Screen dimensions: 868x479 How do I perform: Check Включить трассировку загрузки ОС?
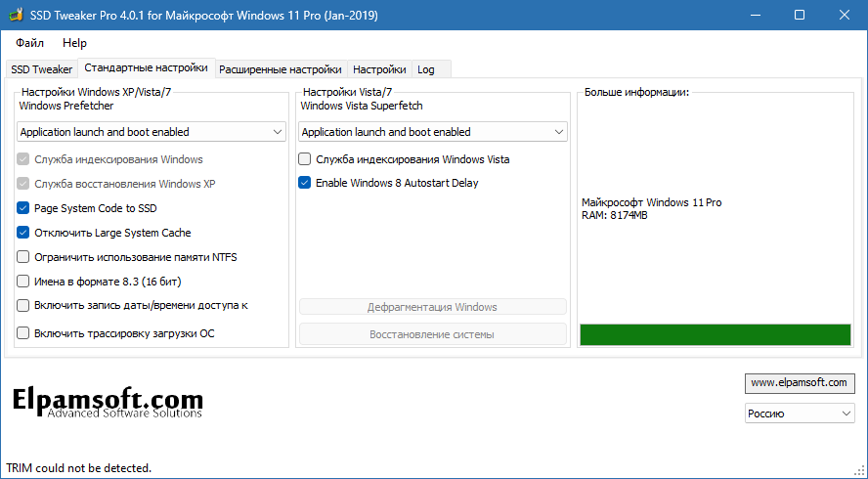pyautogui.click(x=22, y=333)
